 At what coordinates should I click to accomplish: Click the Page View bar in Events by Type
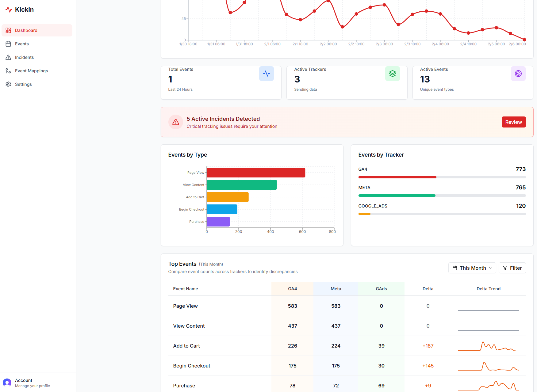click(x=256, y=172)
